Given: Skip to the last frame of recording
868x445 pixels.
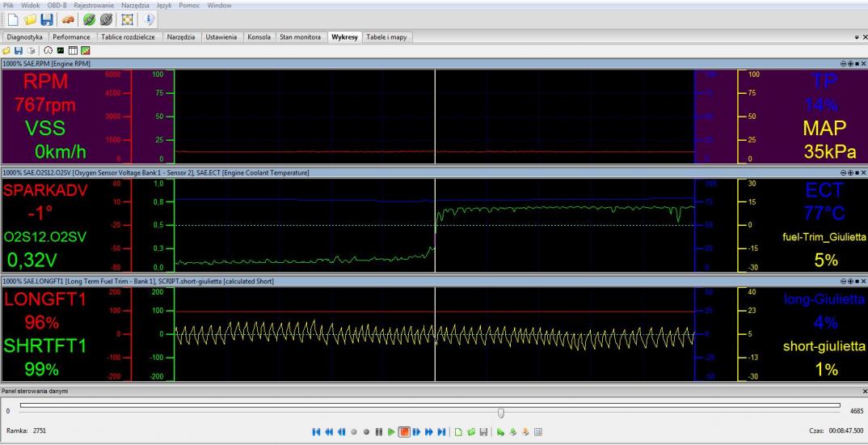Looking at the screenshot, I should tap(441, 431).
